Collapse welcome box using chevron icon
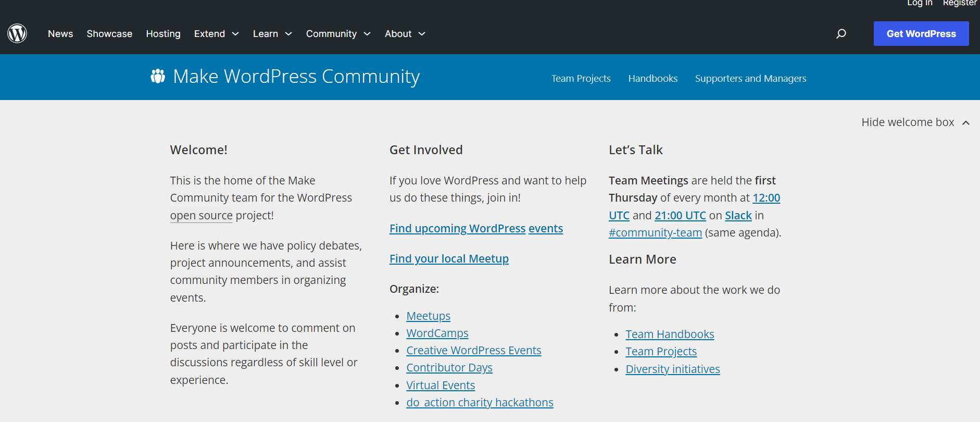This screenshot has width=980, height=422. (966, 122)
